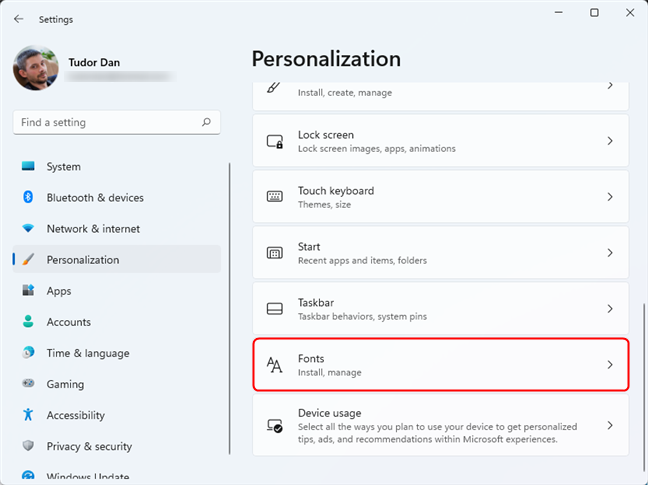
Task: Minimize the Settings window
Action: [559, 13]
